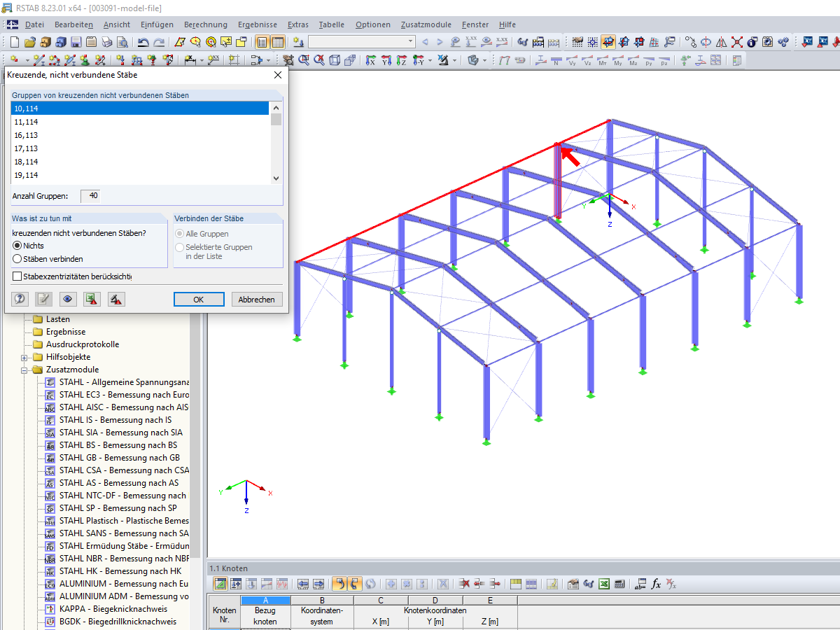Click the Abbrechen button
This screenshot has height=630, width=840.
tap(257, 299)
